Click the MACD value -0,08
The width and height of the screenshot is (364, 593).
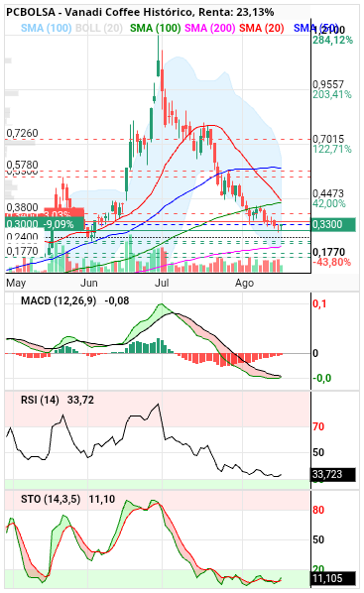tap(117, 301)
